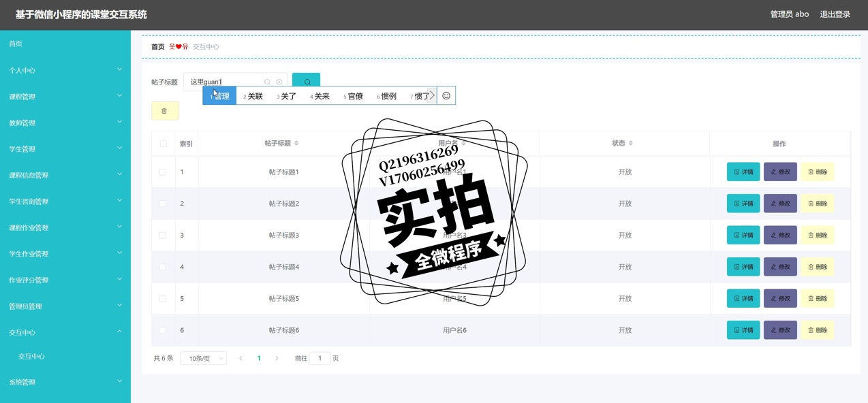This screenshot has width=868, height=403.
Task: Click the yellow batch delete trash button
Action: pos(165,111)
